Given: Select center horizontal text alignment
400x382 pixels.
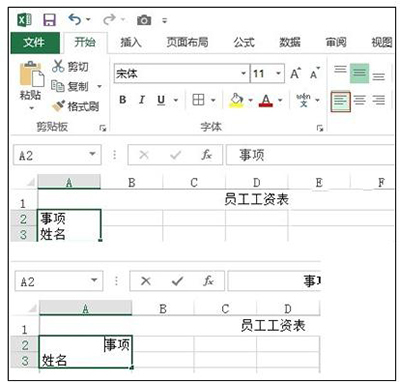Looking at the screenshot, I should [x=360, y=100].
